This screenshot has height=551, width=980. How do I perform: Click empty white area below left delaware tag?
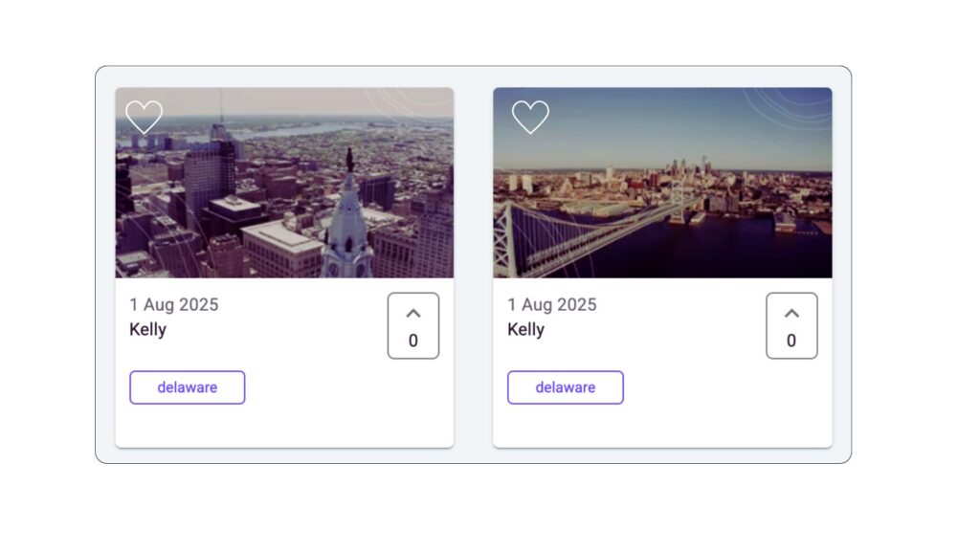[x=284, y=426]
